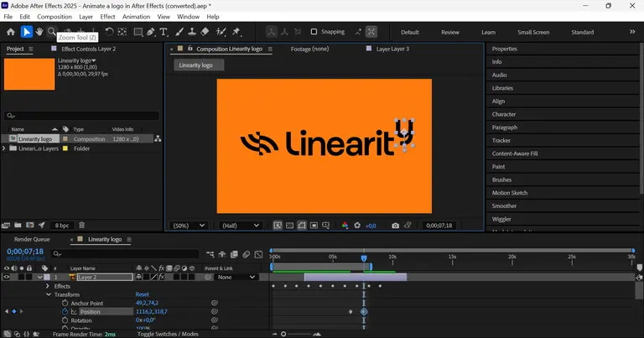
Task: Select the Pen tool
Action: click(151, 32)
